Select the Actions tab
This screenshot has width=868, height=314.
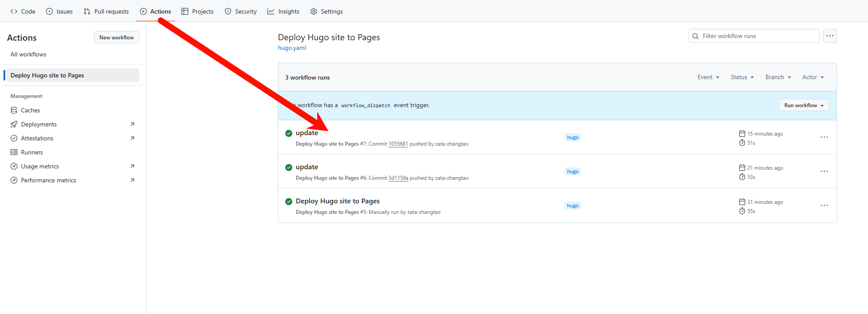click(x=156, y=11)
